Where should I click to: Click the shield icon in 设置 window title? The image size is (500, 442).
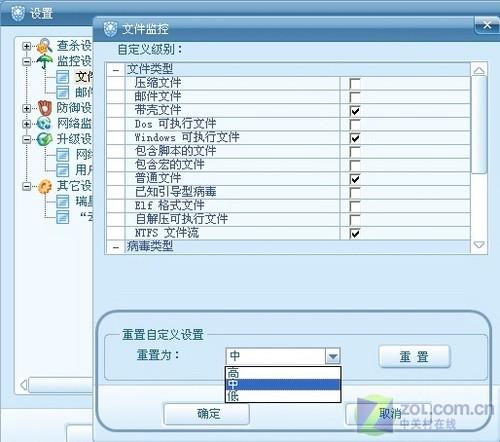(18, 13)
